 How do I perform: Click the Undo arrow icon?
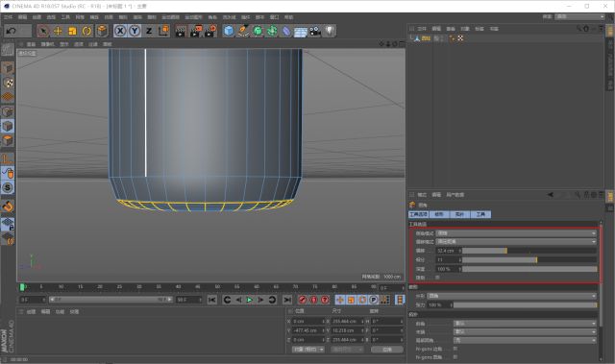(11, 31)
